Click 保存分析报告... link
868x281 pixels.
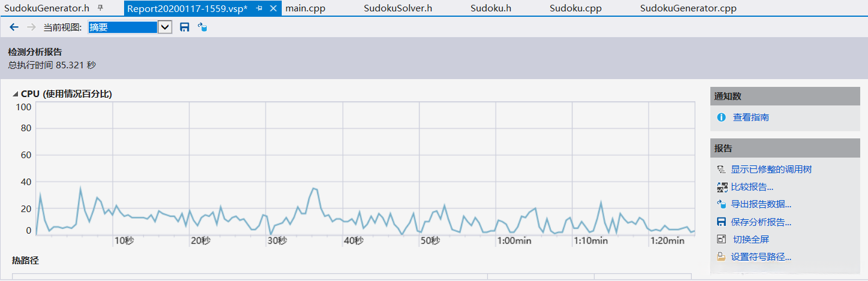tap(761, 222)
